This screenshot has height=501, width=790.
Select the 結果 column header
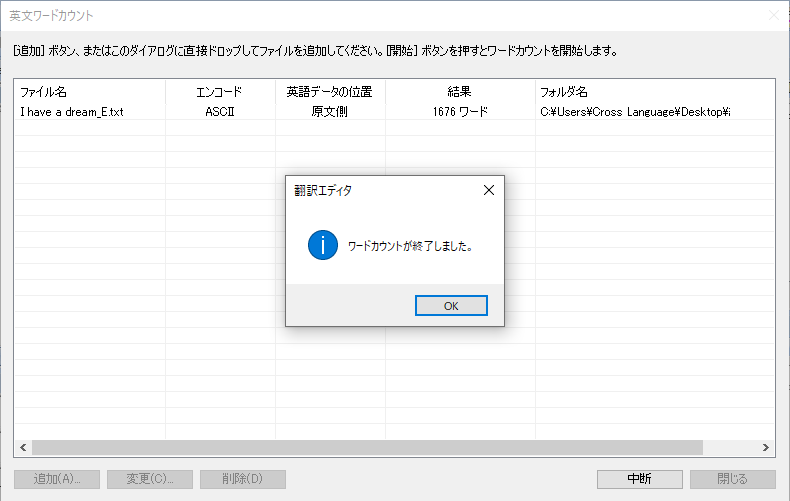pos(459,92)
